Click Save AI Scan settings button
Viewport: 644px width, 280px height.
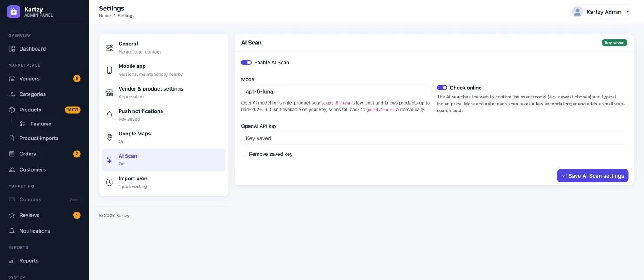pyautogui.click(x=593, y=176)
